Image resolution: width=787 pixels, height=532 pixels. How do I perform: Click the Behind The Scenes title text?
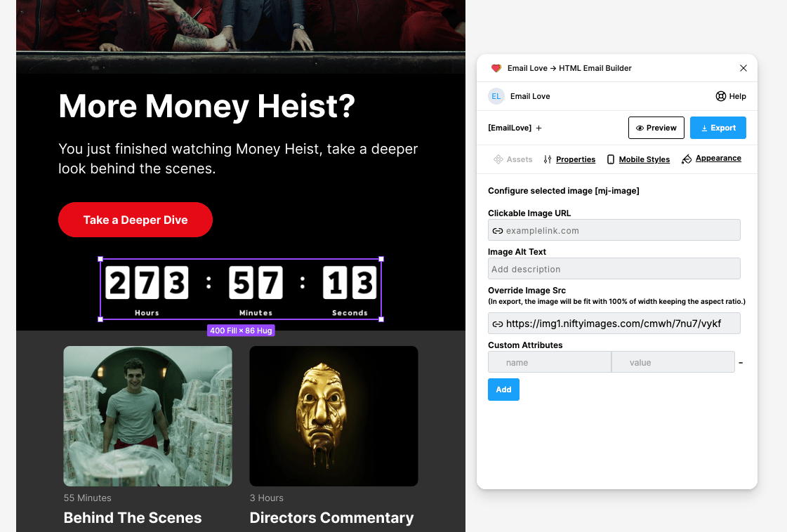coord(133,517)
